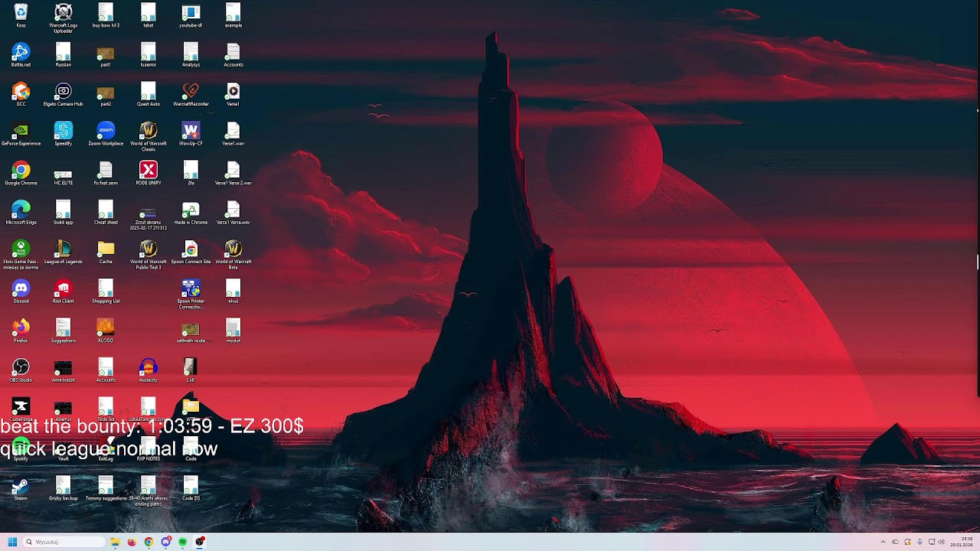The image size is (980, 551).
Task: Open the Discord desktop shortcut
Action: [21, 292]
